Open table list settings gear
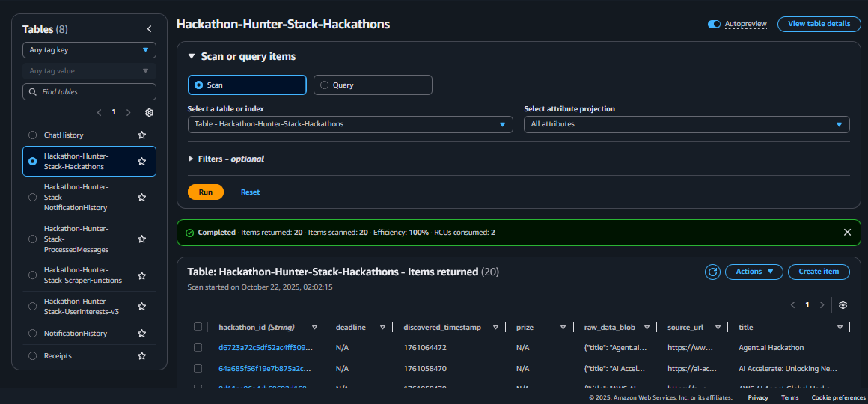 point(149,112)
